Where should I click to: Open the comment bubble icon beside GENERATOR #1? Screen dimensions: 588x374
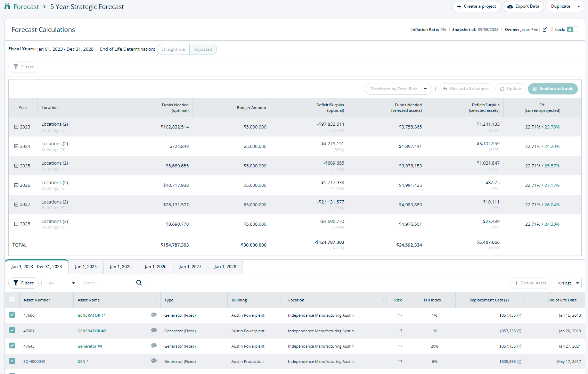tap(154, 315)
